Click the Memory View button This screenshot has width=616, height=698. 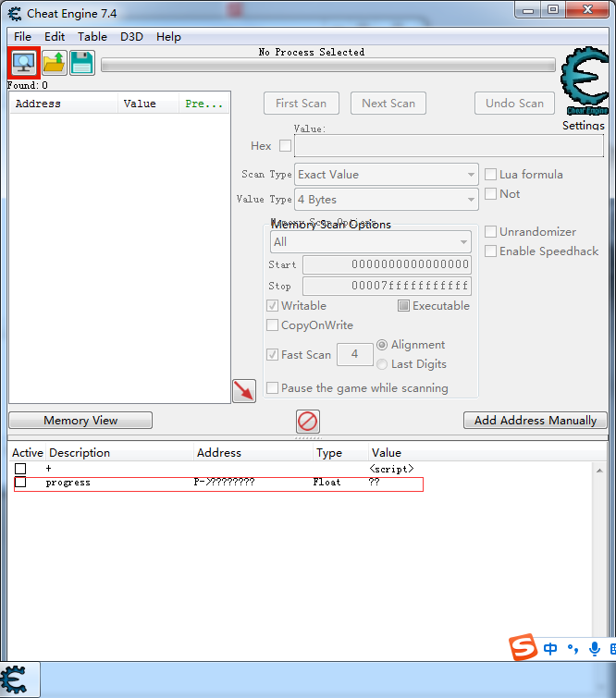(80, 421)
